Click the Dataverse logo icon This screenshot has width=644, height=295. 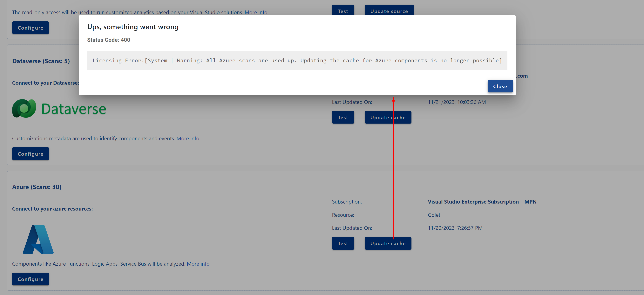tap(24, 108)
